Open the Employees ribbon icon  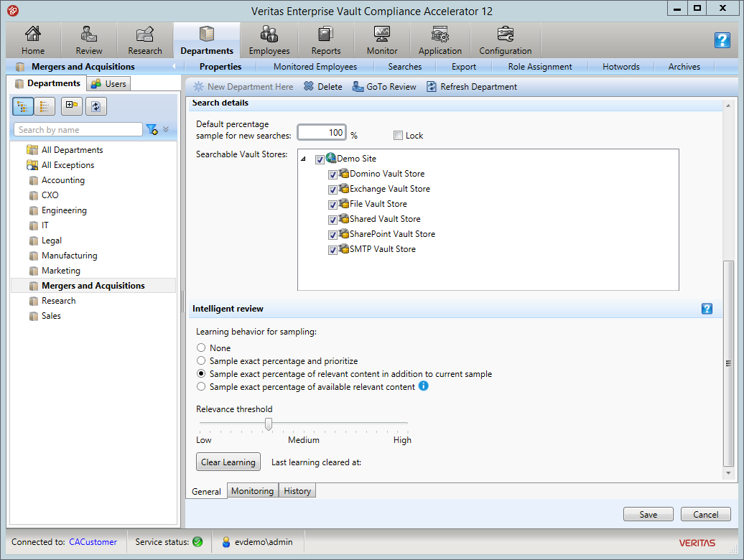pyautogui.click(x=269, y=40)
